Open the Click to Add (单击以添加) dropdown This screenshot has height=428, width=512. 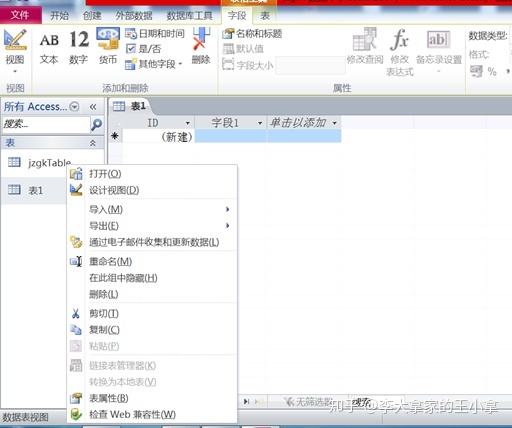pos(335,123)
